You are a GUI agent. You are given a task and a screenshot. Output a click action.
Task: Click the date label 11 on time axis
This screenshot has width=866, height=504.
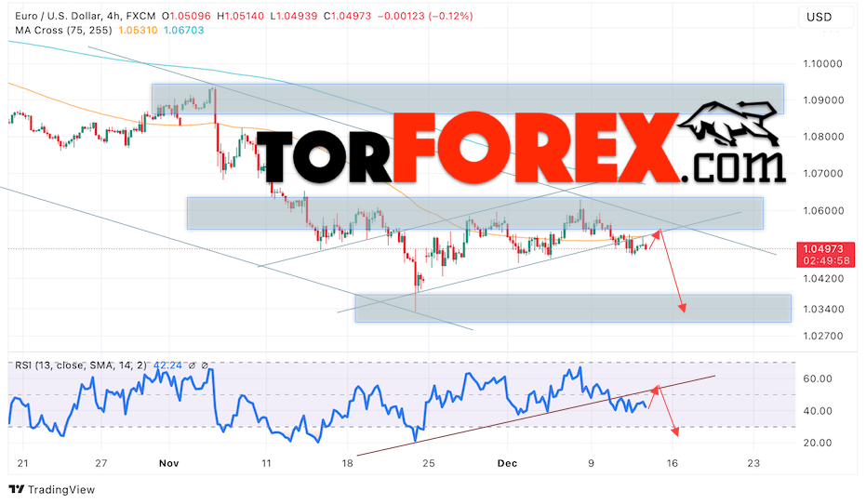(266, 463)
